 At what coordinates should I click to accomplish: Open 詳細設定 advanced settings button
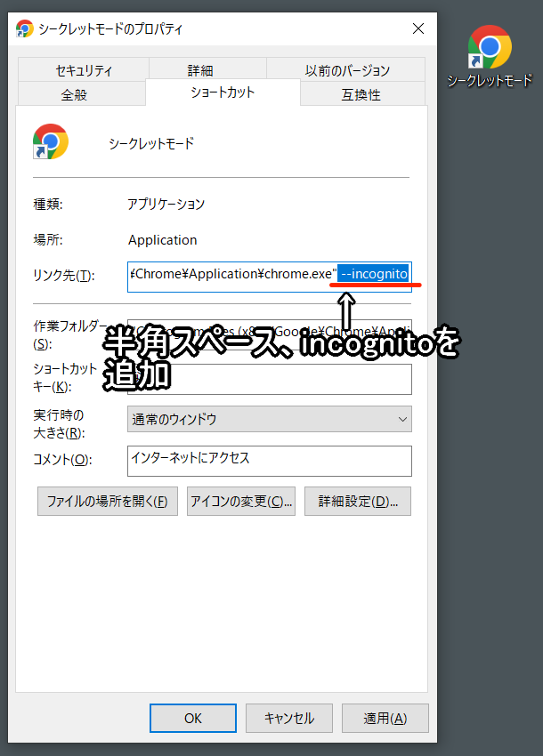coord(358,502)
